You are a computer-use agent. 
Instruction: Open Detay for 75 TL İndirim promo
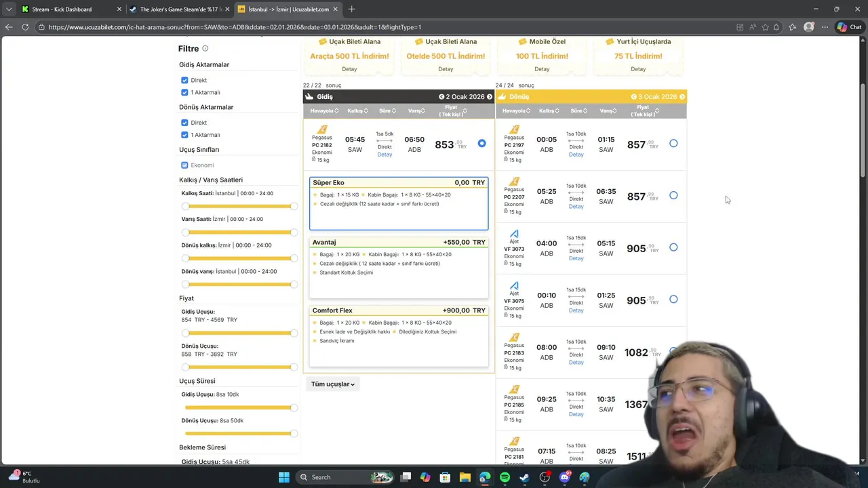tap(638, 69)
